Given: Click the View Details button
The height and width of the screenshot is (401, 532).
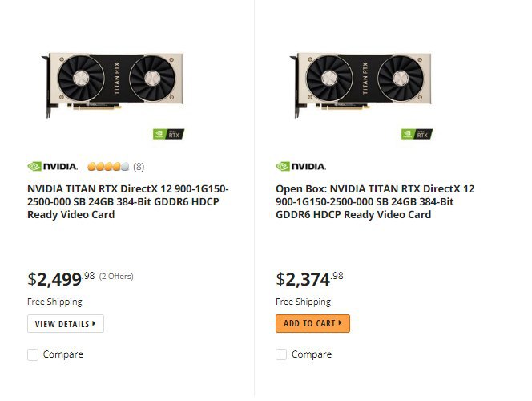Looking at the screenshot, I should pyautogui.click(x=66, y=323).
